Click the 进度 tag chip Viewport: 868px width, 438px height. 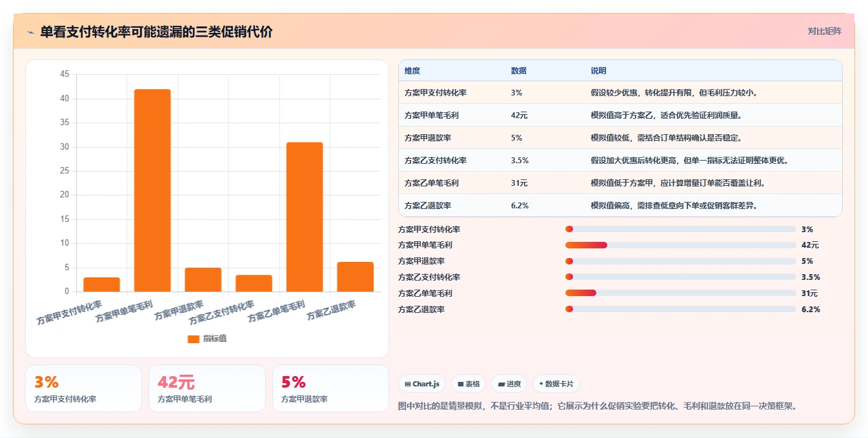point(509,384)
